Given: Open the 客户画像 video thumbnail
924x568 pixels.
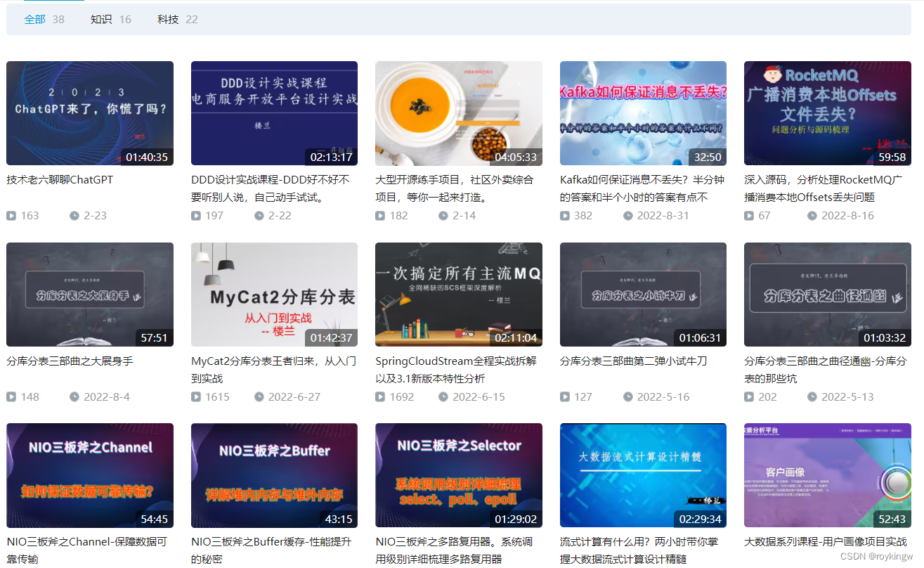Looking at the screenshot, I should click(828, 475).
